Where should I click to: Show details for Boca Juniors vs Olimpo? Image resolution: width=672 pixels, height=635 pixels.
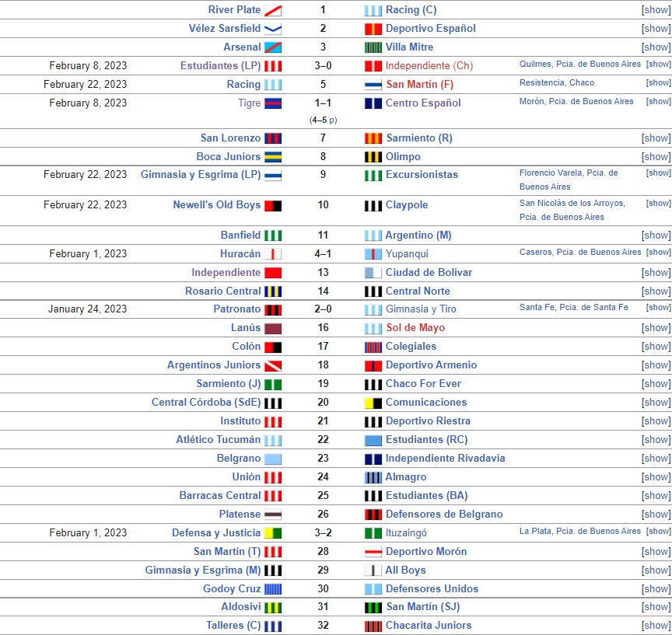click(x=656, y=157)
